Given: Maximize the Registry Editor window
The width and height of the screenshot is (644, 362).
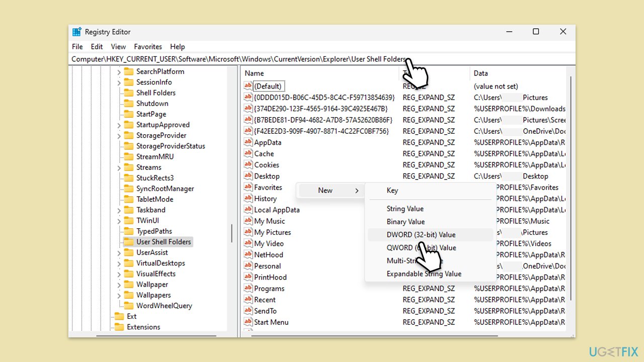Looking at the screenshot, I should [x=536, y=32].
